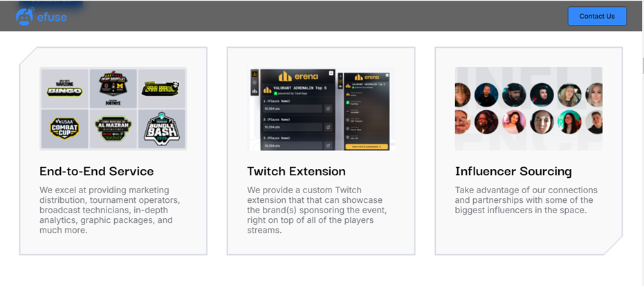Click the Al Mazrah event logo
644x286 pixels.
tap(113, 129)
